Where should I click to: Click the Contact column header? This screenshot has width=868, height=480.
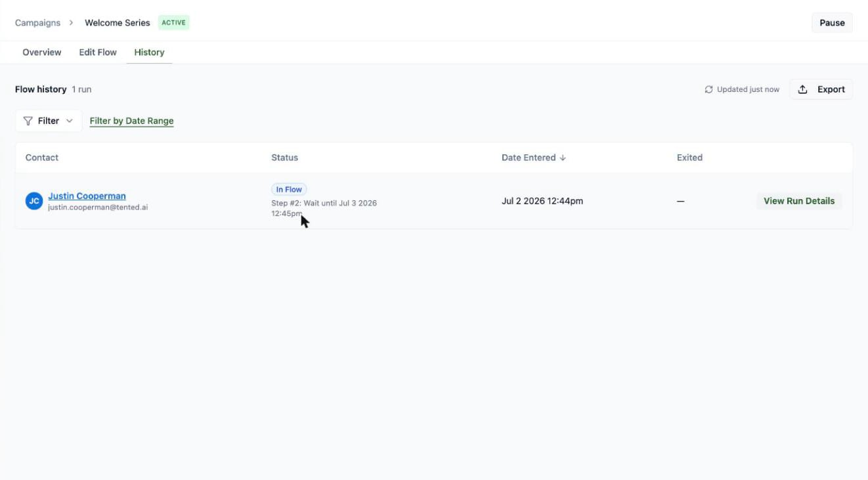pos(42,158)
